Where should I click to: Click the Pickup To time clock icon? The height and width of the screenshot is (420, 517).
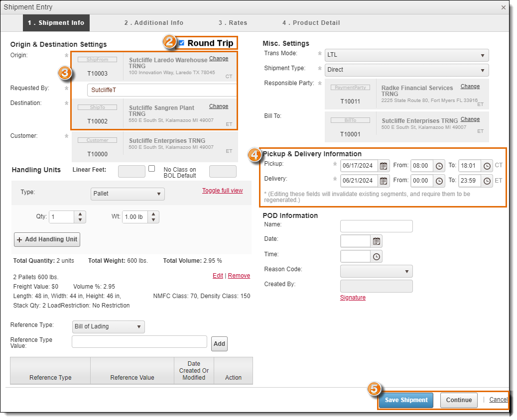click(x=487, y=166)
